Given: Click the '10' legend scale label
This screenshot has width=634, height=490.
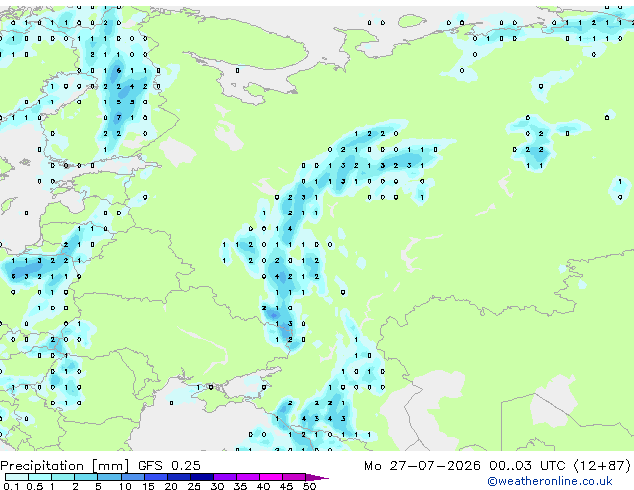Looking at the screenshot, I should pyautogui.click(x=125, y=486).
